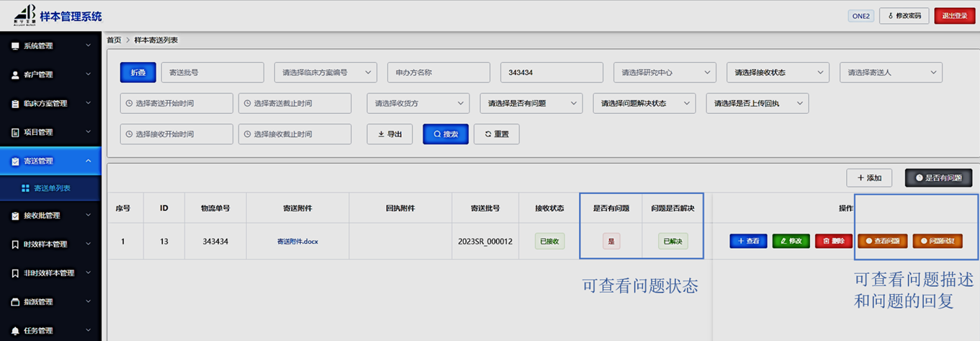Click the 时效样本管理 bookmark icon
980x341 pixels.
pos(15,244)
